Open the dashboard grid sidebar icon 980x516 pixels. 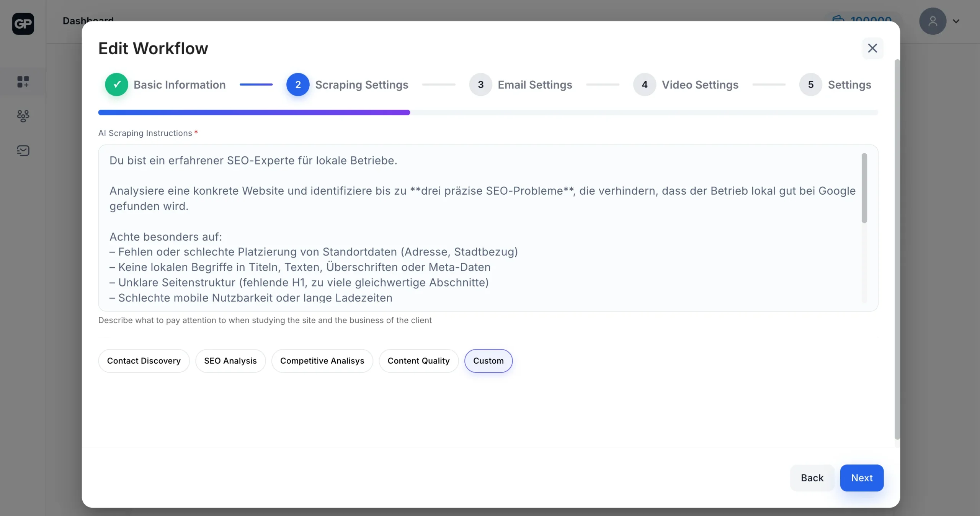pyautogui.click(x=23, y=81)
